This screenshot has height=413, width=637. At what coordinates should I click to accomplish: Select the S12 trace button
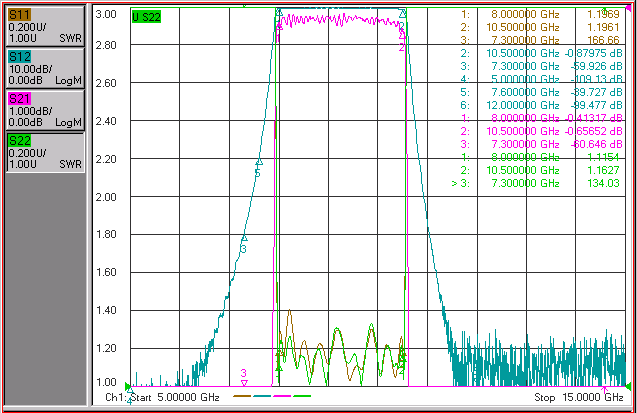(x=46, y=68)
